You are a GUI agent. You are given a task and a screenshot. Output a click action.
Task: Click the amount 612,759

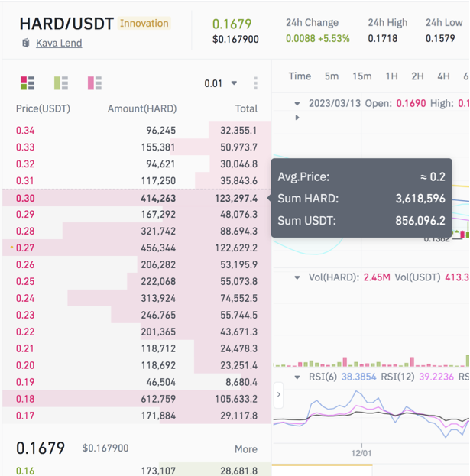click(158, 399)
